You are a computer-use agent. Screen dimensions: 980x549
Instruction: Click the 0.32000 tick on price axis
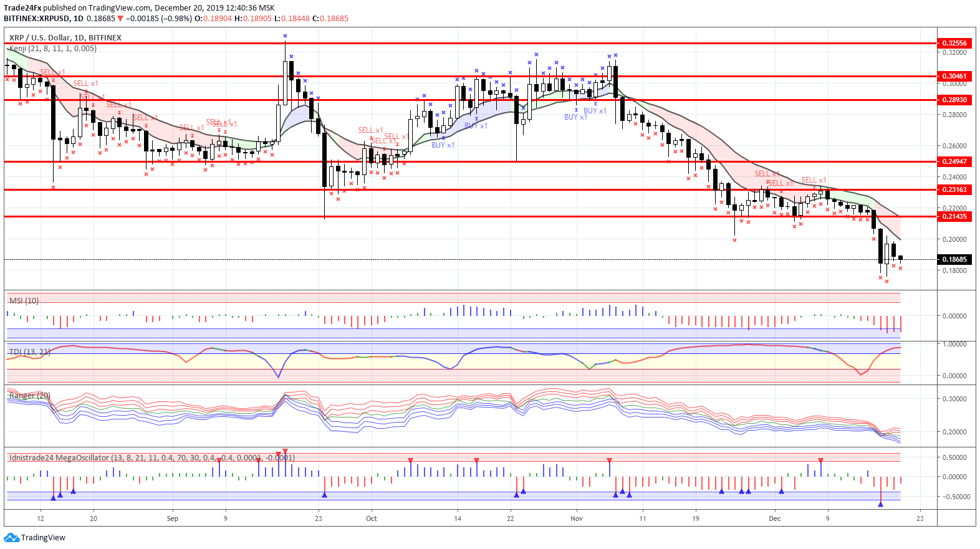tap(954, 53)
